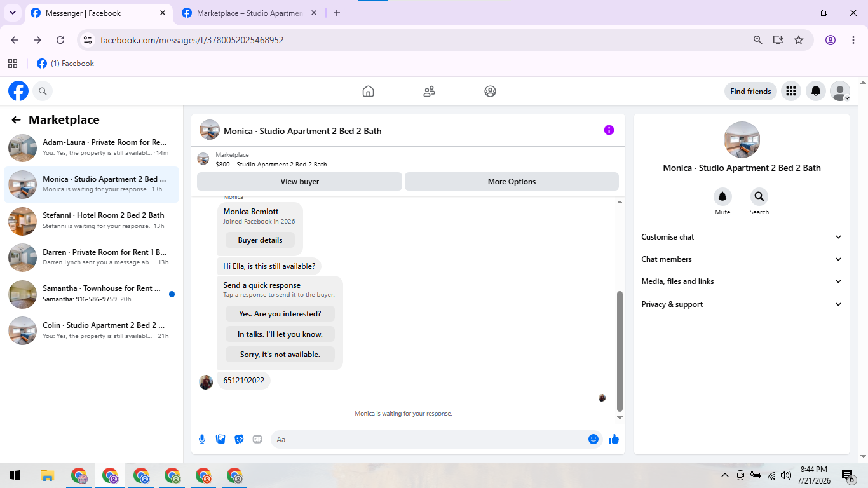Open the Samantha Townhouse for Rent conversation
This screenshot has height=488, width=868.
pyautogui.click(x=92, y=294)
